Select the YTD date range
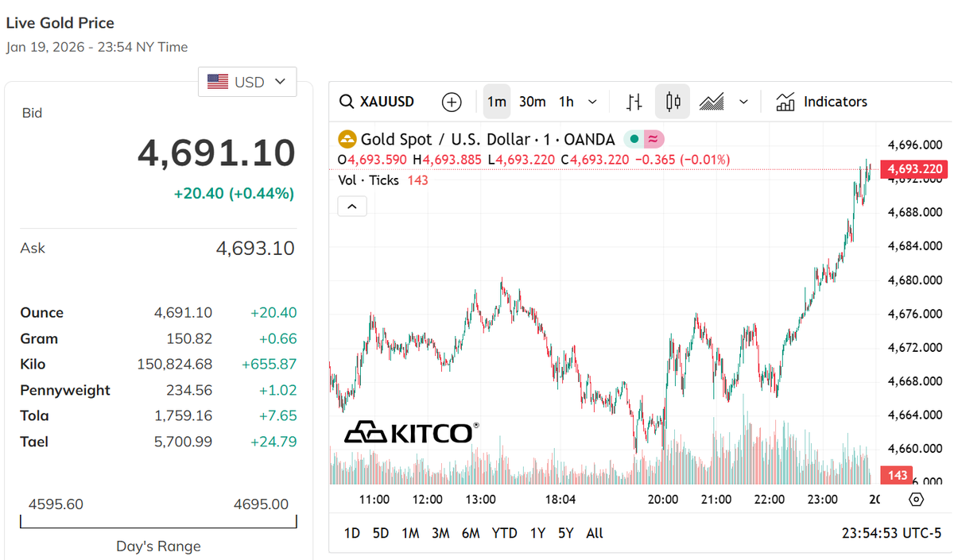The width and height of the screenshot is (954, 560). [504, 533]
